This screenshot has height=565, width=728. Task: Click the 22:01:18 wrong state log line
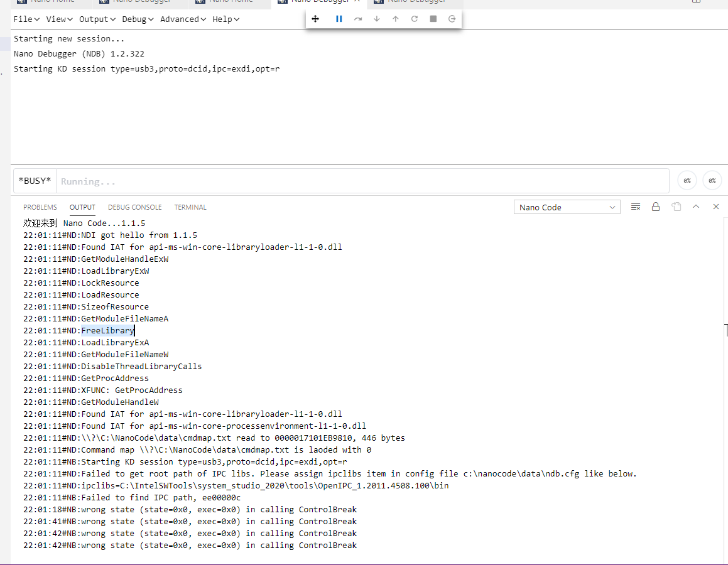(190, 509)
